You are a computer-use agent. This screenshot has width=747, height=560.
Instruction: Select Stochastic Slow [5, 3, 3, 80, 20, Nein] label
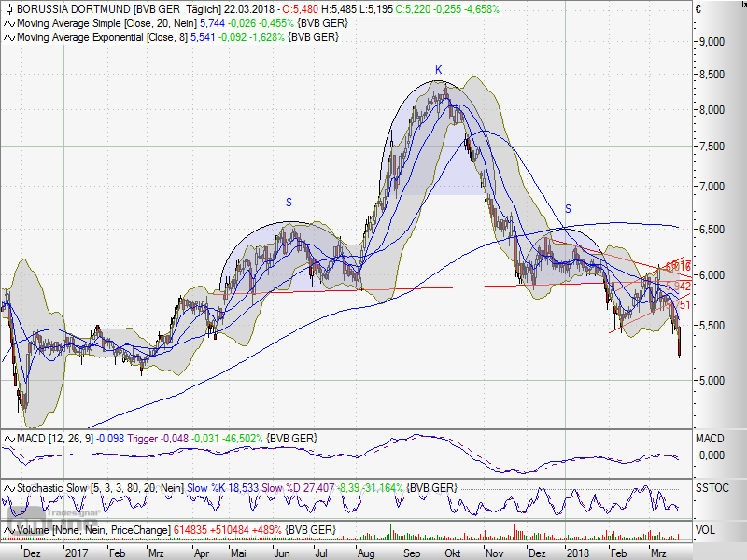(100, 488)
